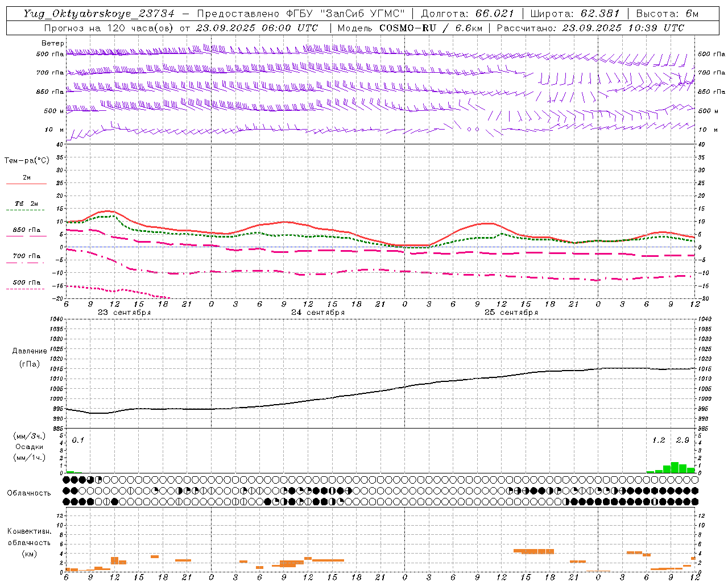Viewport: 728px width, 582px height.
Task: Select the text Предоставлено ФГБУ "ЗапСиб УГМС"
Action: point(301,14)
